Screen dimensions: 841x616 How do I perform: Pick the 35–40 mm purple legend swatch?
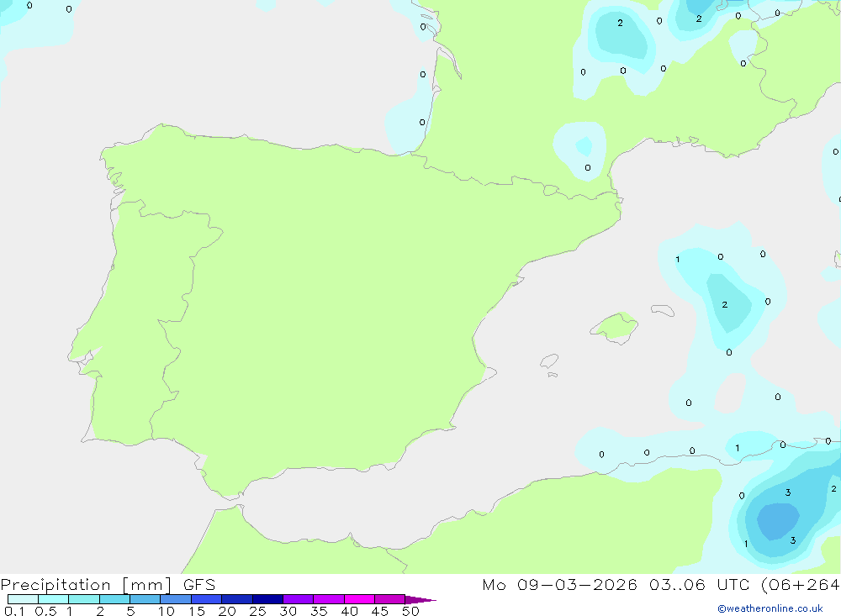(328, 599)
